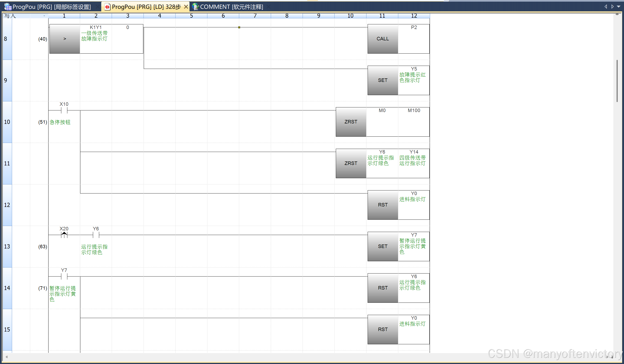Select row header 9

7,81
